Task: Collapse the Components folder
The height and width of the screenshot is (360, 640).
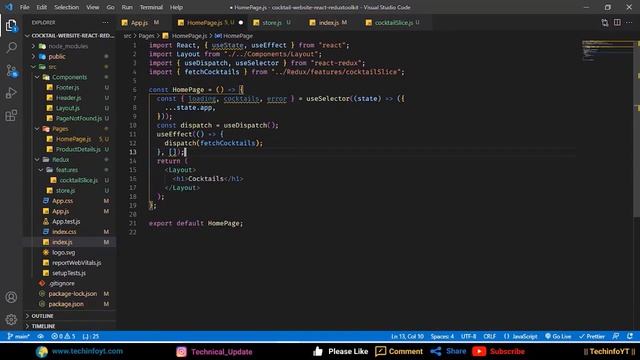Action: 69,77
